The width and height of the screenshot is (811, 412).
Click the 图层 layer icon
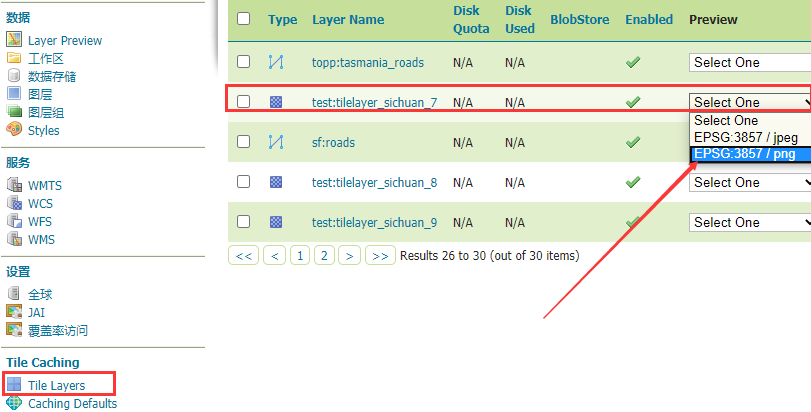(14, 94)
